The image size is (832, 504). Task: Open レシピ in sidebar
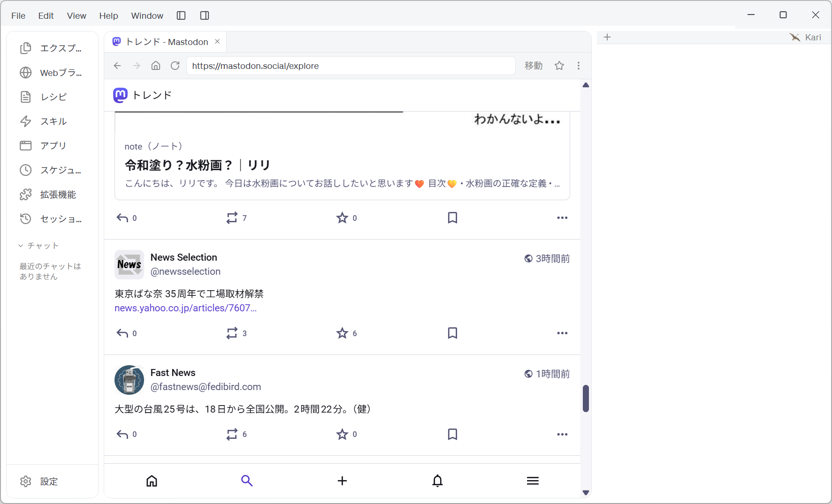(52, 97)
